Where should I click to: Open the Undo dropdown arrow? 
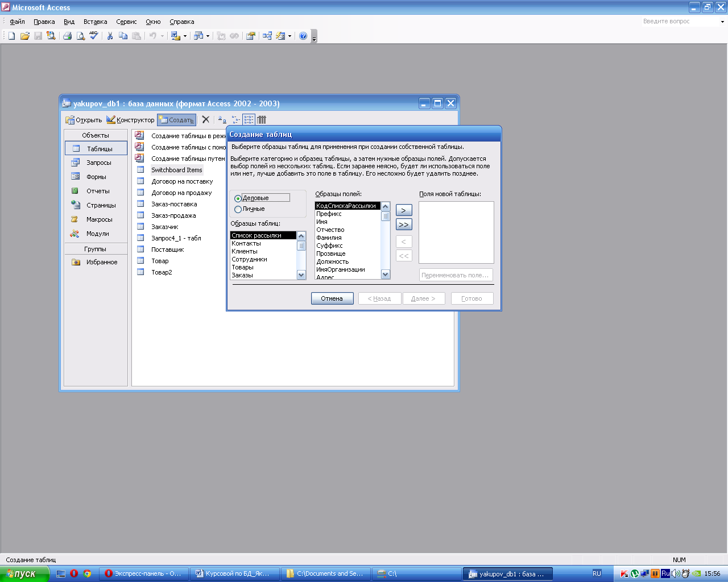162,36
